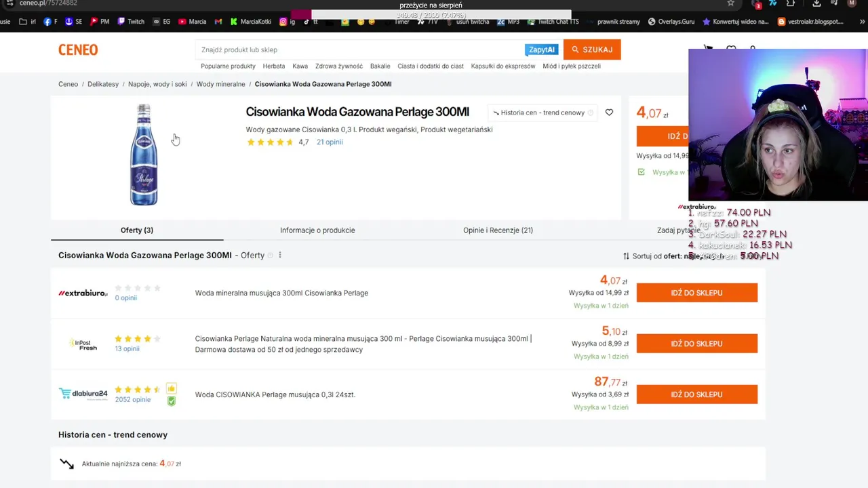Go to shop for dlabiura24 offer
The image size is (868, 488).
click(696, 394)
